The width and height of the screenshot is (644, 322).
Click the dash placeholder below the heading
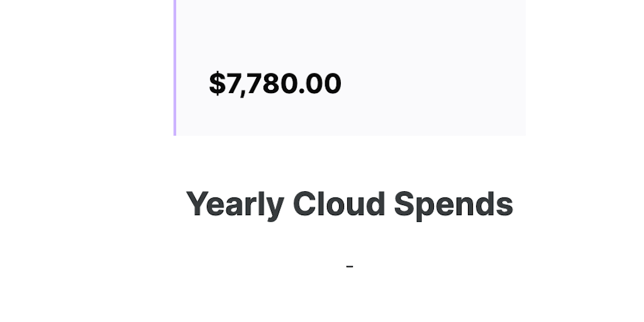tap(350, 267)
